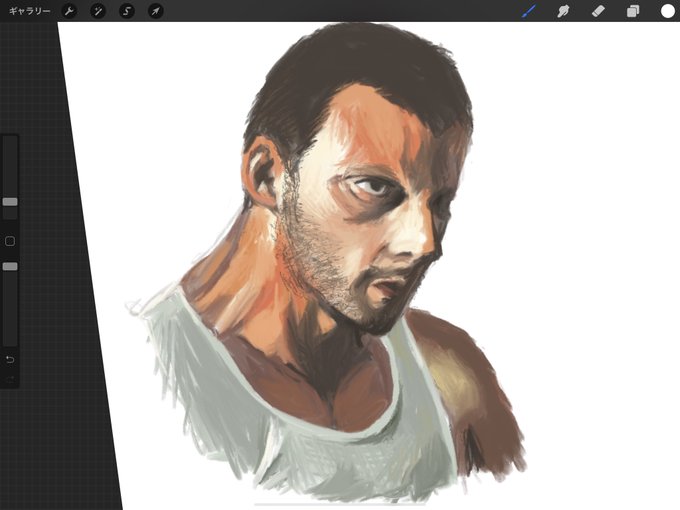Open the Layers panel

633,11
